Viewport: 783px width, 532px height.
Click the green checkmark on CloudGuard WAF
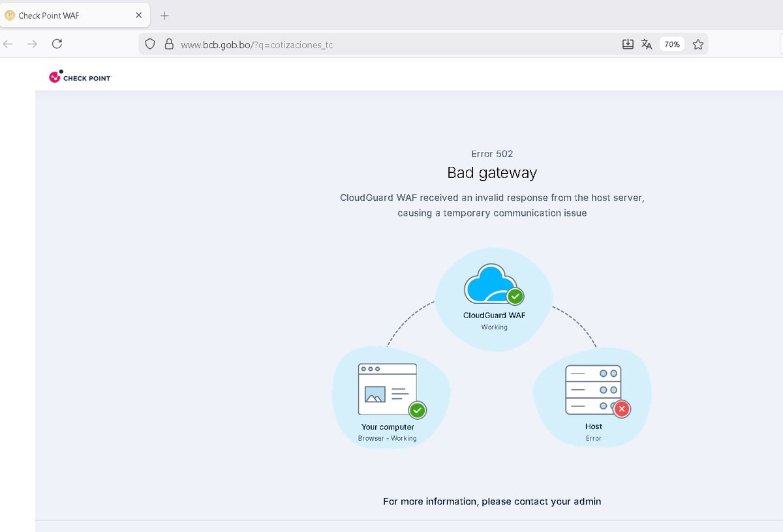click(x=515, y=297)
